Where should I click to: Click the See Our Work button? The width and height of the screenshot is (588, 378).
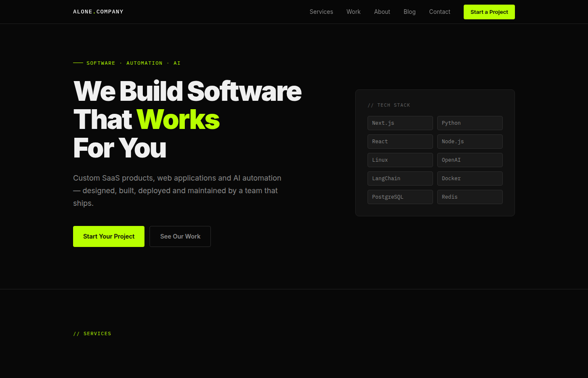coord(180,236)
